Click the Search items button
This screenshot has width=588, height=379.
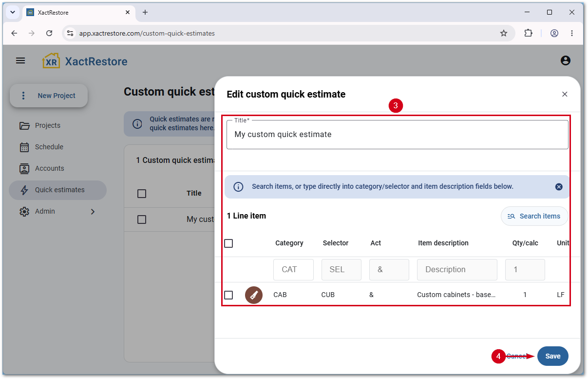point(534,216)
